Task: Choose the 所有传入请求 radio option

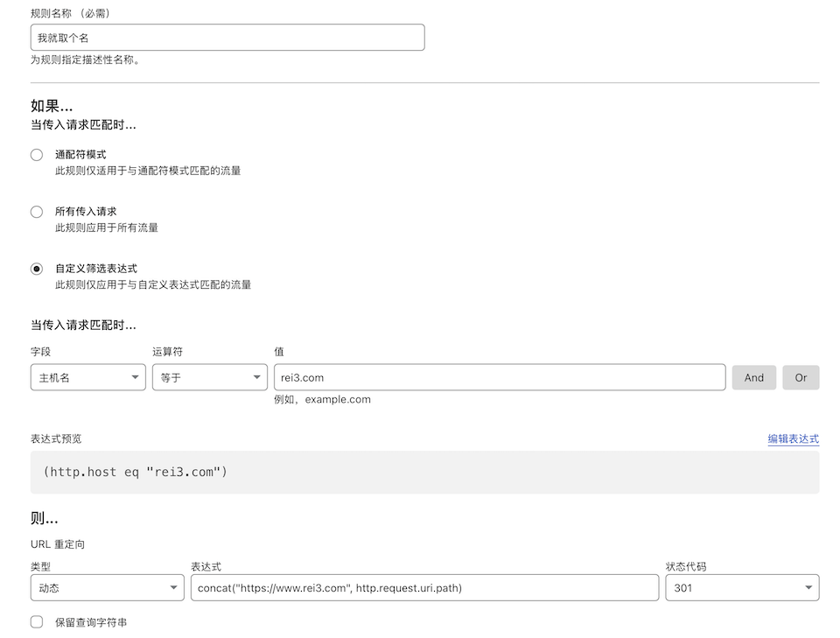Action: (37, 212)
